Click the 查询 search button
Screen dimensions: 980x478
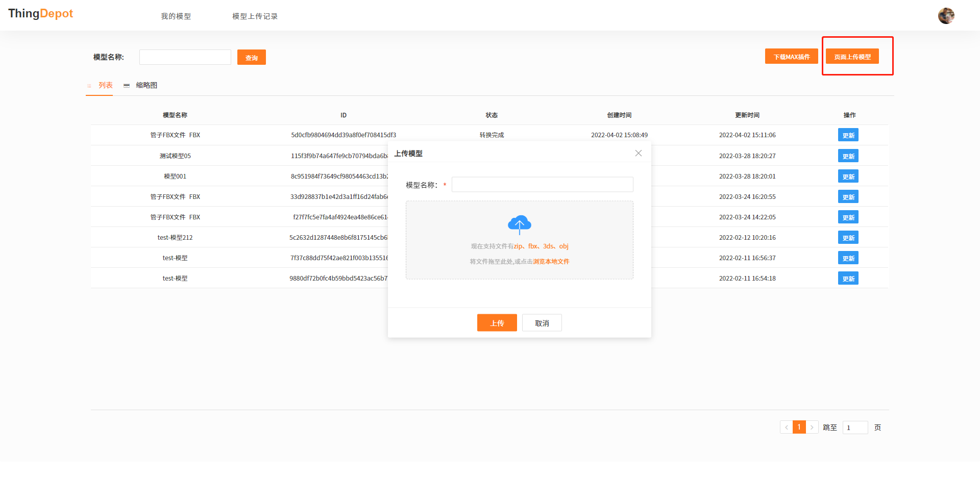pos(251,57)
